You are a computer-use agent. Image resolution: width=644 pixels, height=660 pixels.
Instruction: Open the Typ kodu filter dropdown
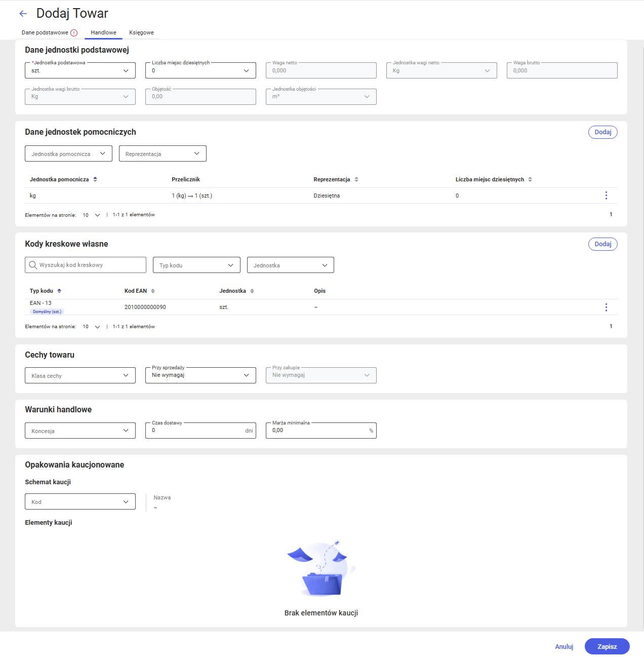(x=196, y=265)
